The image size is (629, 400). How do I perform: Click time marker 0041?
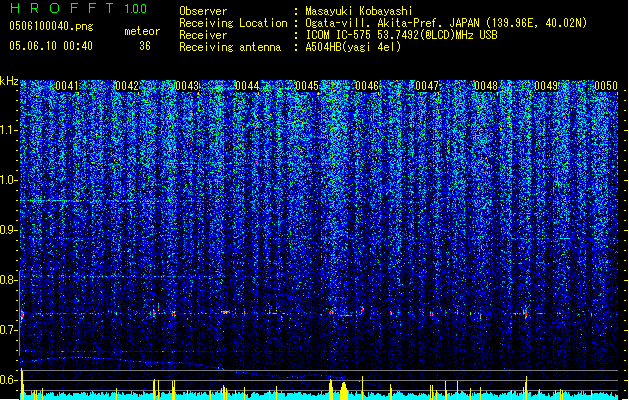pyautogui.click(x=67, y=86)
